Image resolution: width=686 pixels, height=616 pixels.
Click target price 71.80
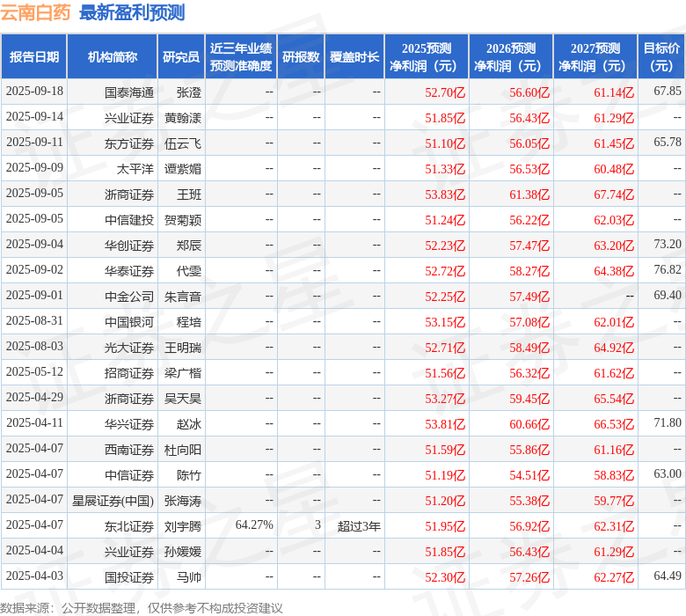pyautogui.click(x=668, y=423)
